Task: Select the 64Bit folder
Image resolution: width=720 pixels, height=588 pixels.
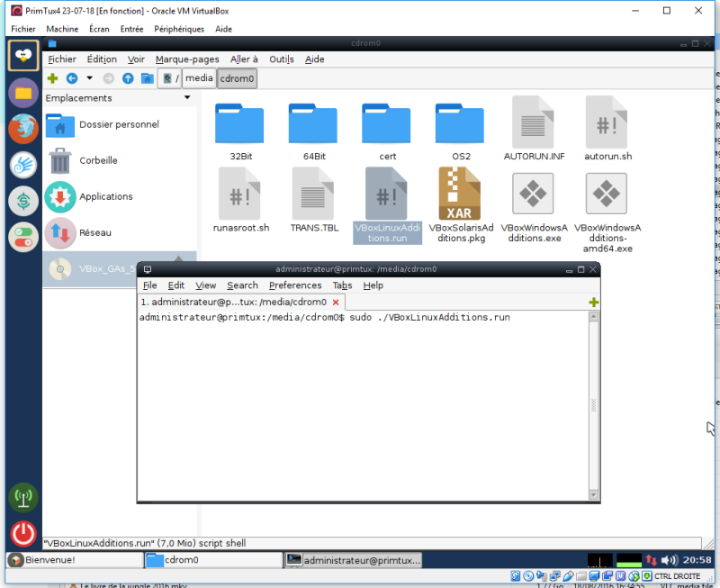Action: 313,131
